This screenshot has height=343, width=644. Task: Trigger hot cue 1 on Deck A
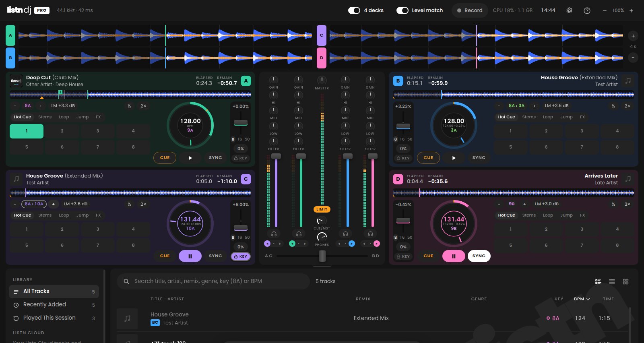point(27,131)
